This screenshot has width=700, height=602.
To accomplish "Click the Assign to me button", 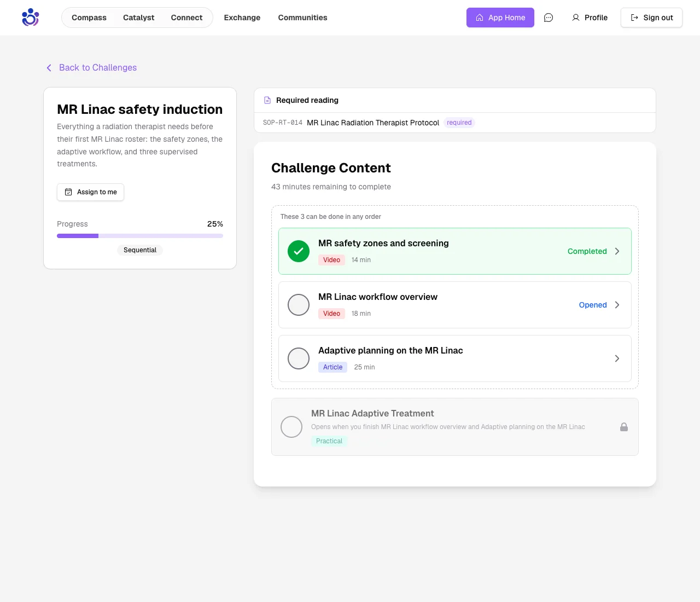I will (91, 192).
